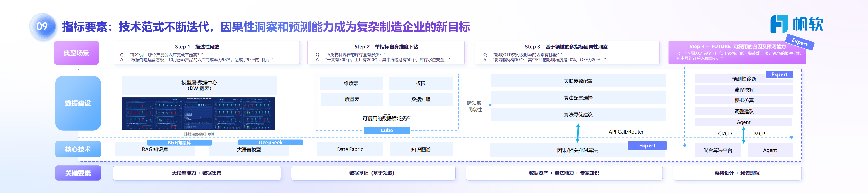Viewport: 868px width, 193px height.
Task: Click the Step 1 描述性问数 card
Action: coord(206,53)
